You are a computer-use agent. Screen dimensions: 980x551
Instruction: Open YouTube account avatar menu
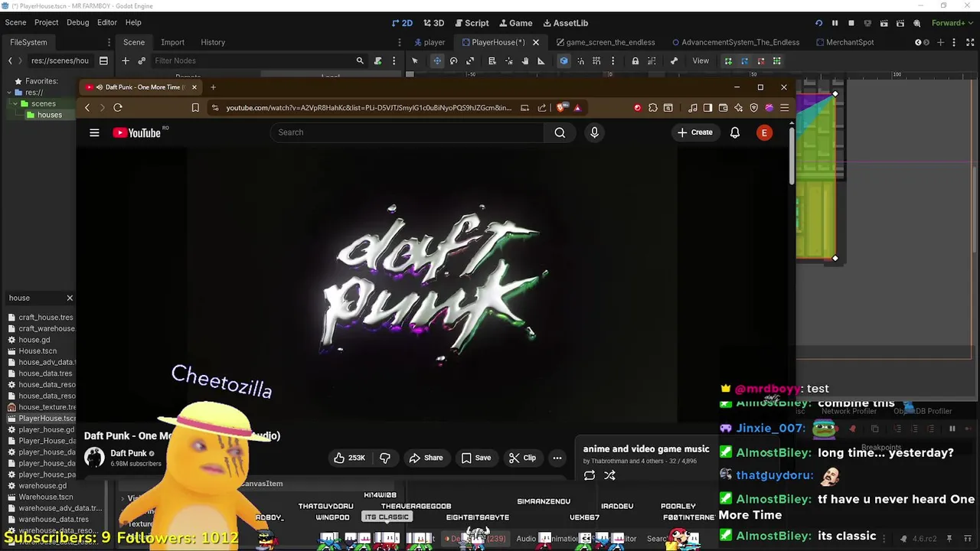pyautogui.click(x=764, y=132)
